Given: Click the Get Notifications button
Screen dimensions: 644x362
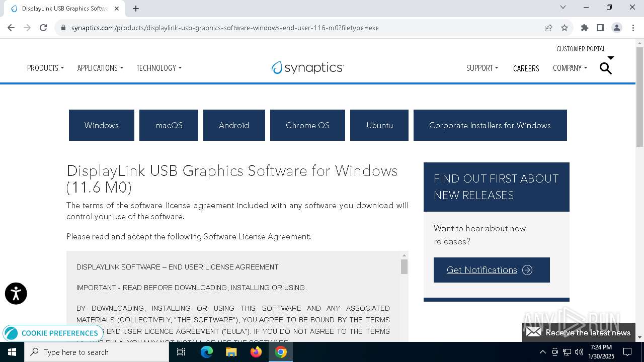Looking at the screenshot, I should [x=492, y=270].
